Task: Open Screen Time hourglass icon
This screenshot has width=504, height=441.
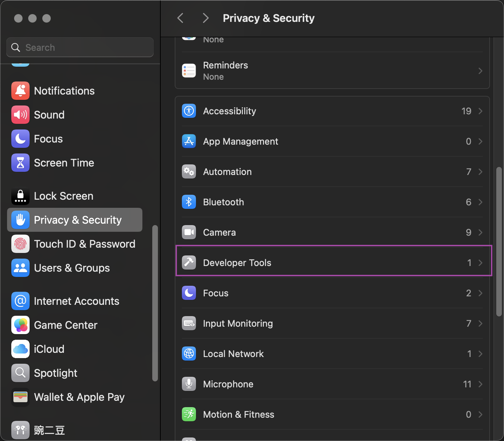Action: click(20, 163)
